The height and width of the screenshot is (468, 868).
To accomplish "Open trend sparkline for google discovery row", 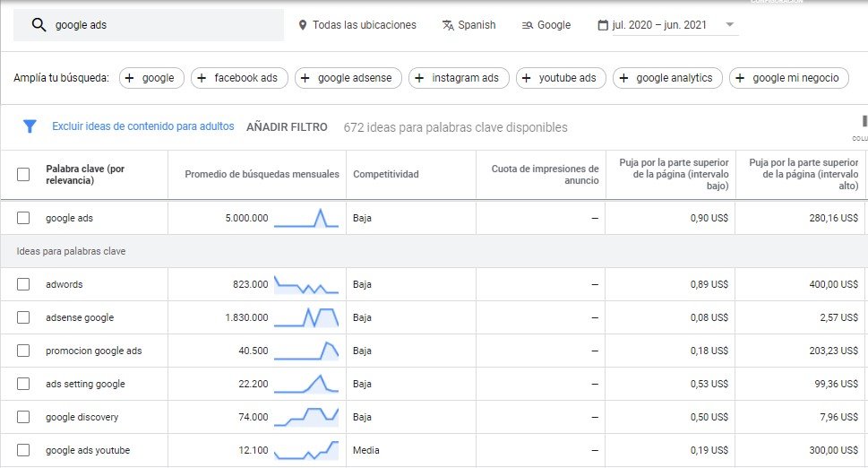I will pos(306,417).
